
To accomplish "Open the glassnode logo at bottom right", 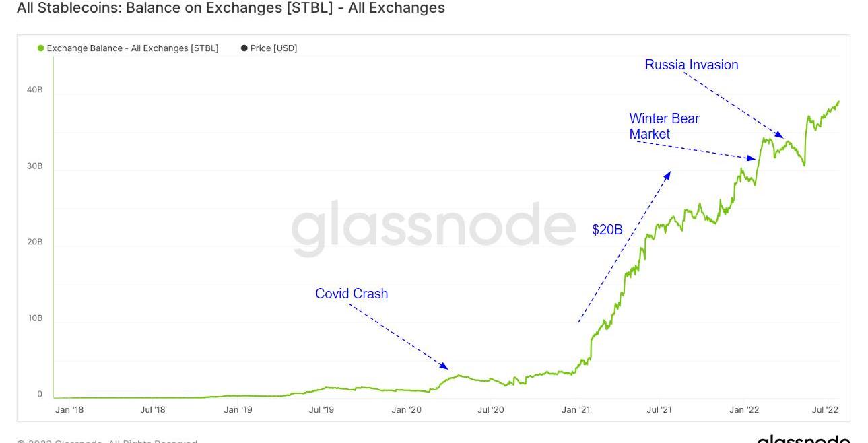I will click(803, 440).
